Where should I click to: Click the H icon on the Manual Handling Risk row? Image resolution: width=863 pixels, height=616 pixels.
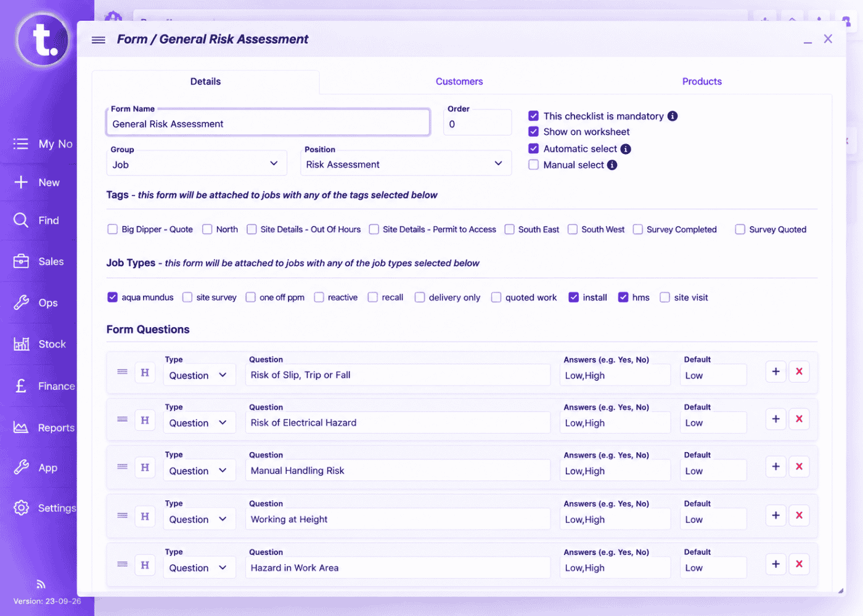tap(145, 468)
